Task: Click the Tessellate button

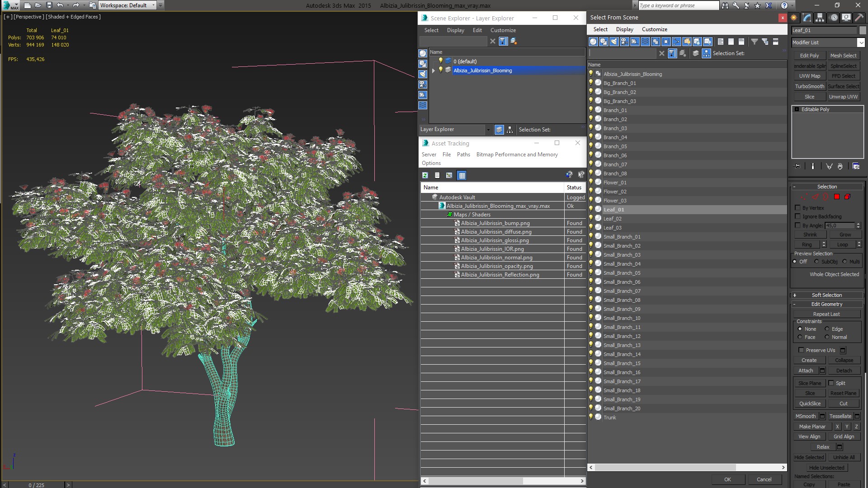Action: [840, 416]
